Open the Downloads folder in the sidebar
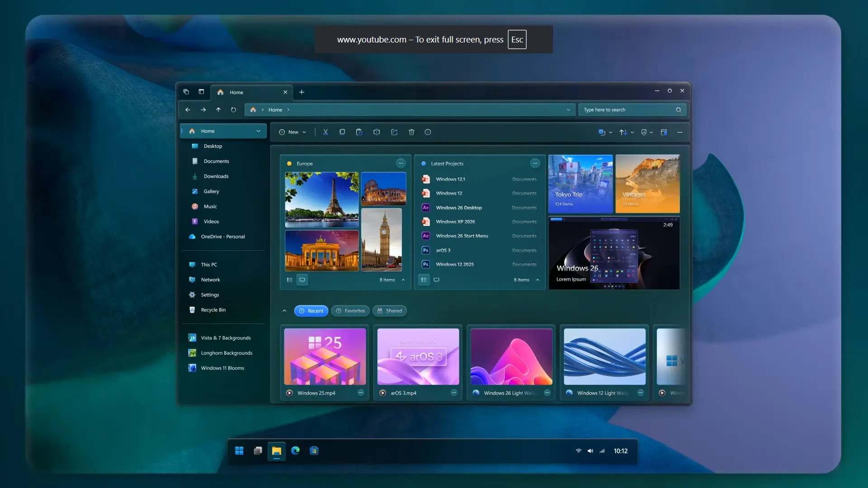 [x=216, y=176]
